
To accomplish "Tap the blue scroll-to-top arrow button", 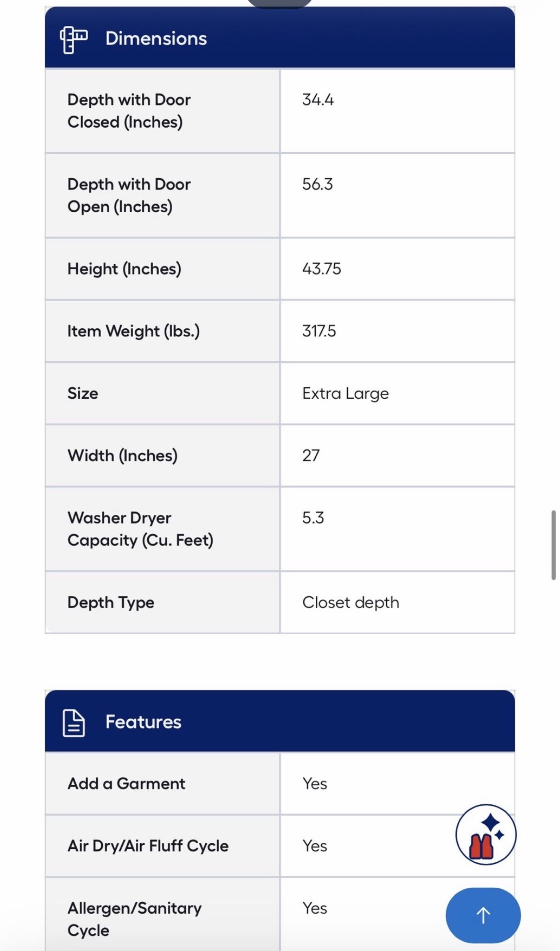I will pyautogui.click(x=483, y=915).
